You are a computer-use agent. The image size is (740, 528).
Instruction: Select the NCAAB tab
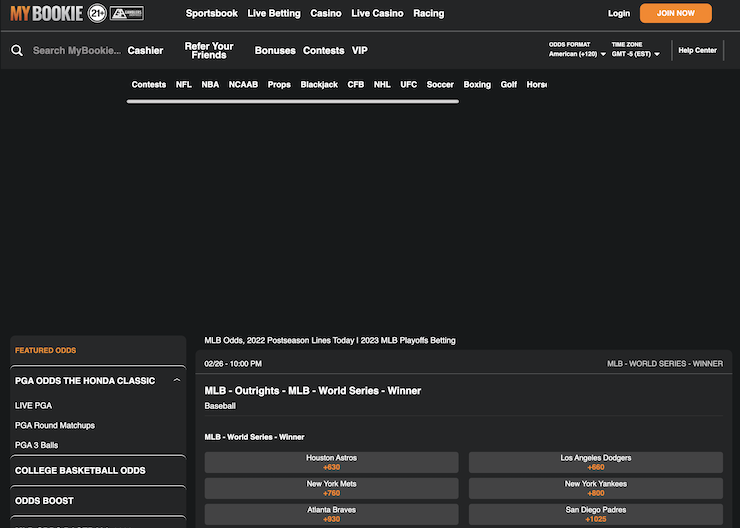[x=243, y=84]
